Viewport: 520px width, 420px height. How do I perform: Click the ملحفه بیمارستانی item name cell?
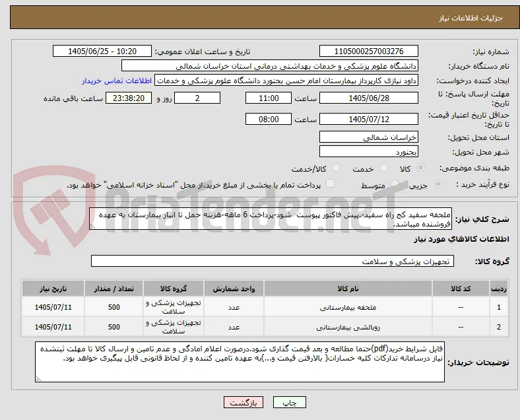348,307
